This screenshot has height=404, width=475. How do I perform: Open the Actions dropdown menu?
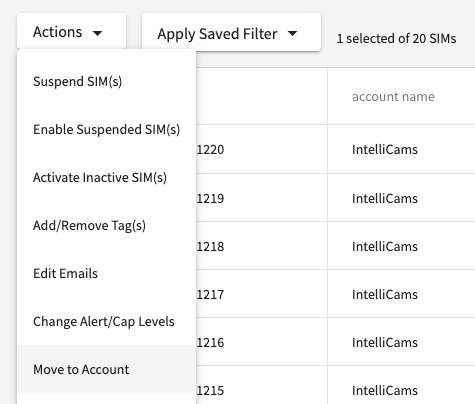coord(71,31)
